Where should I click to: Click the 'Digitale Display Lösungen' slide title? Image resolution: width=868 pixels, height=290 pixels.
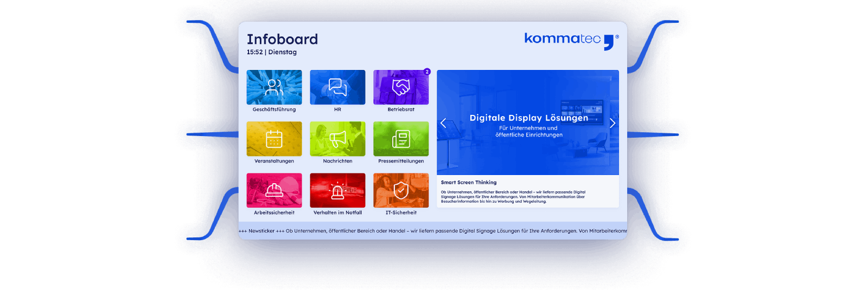[x=529, y=118]
